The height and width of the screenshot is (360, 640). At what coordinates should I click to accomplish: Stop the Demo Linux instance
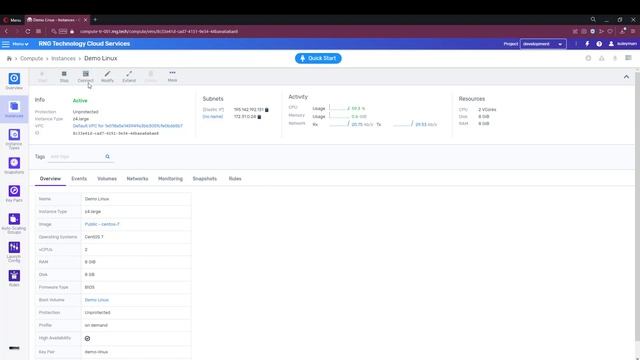64,76
